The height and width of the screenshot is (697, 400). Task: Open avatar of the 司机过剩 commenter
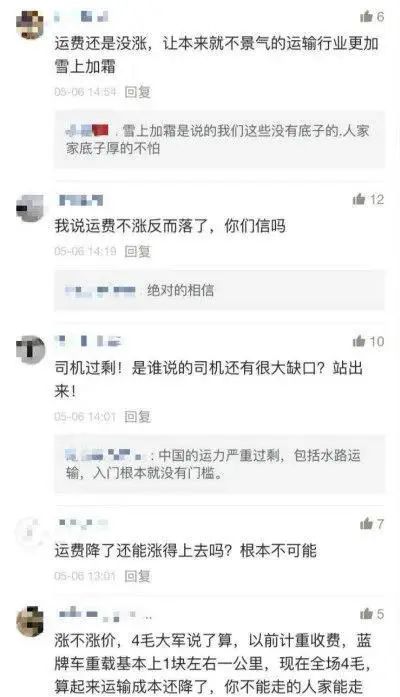(x=30, y=350)
